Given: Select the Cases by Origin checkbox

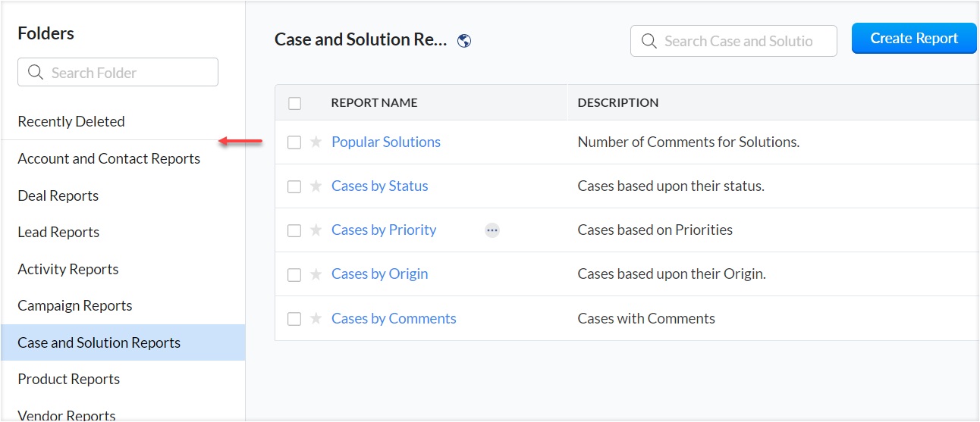Looking at the screenshot, I should [x=294, y=274].
